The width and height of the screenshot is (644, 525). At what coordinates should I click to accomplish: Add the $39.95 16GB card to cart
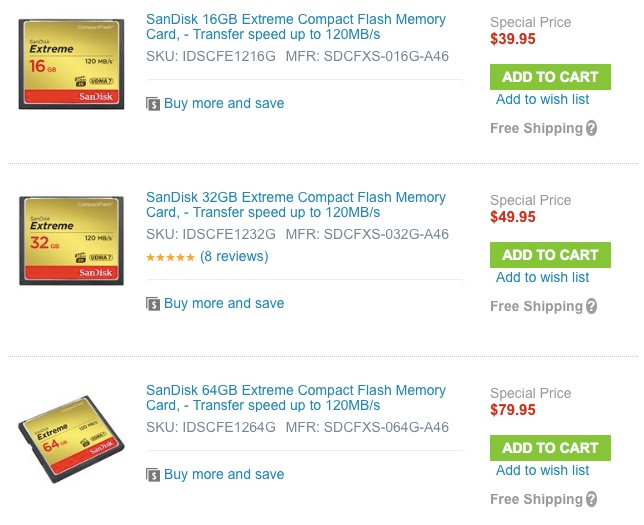pos(550,77)
